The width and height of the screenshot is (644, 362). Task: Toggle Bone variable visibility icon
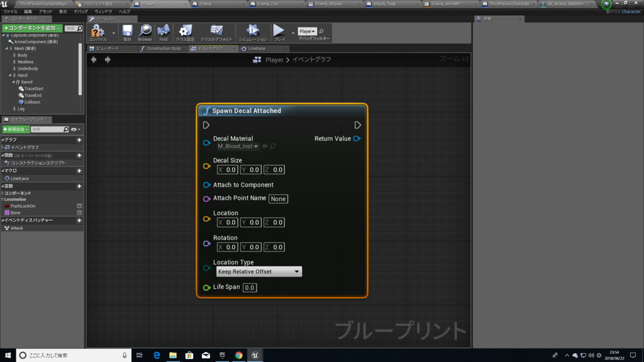(79, 212)
